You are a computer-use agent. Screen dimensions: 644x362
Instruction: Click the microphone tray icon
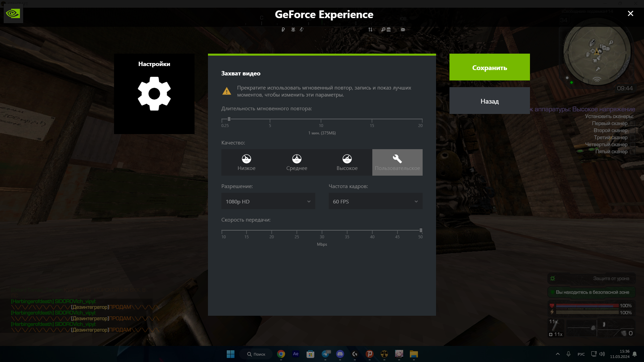tap(569, 354)
